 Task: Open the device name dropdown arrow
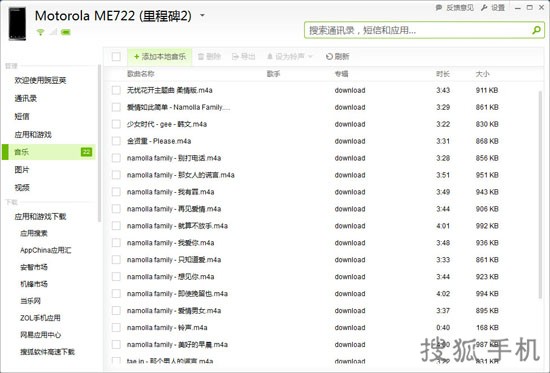(202, 15)
